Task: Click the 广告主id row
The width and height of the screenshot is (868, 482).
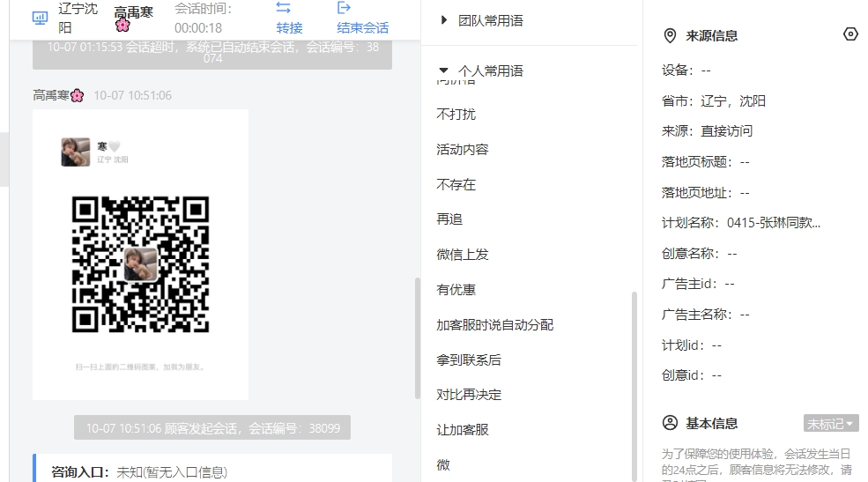Action: click(x=698, y=284)
